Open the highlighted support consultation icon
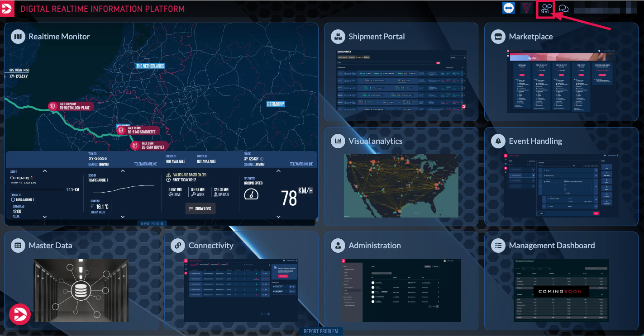Viewport: 644px width, 336px height. pos(546,9)
